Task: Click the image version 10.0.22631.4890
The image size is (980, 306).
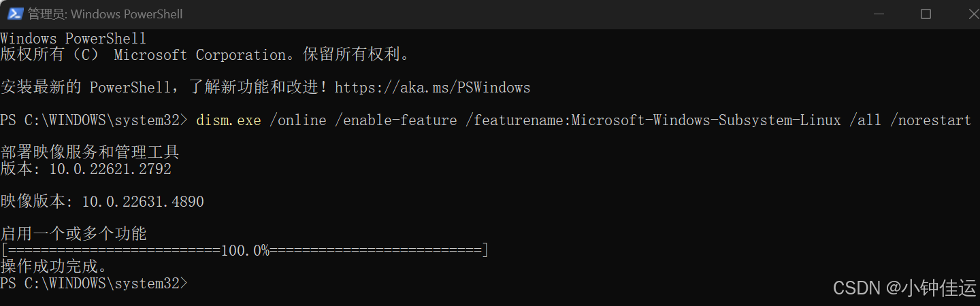Action: tap(142, 202)
